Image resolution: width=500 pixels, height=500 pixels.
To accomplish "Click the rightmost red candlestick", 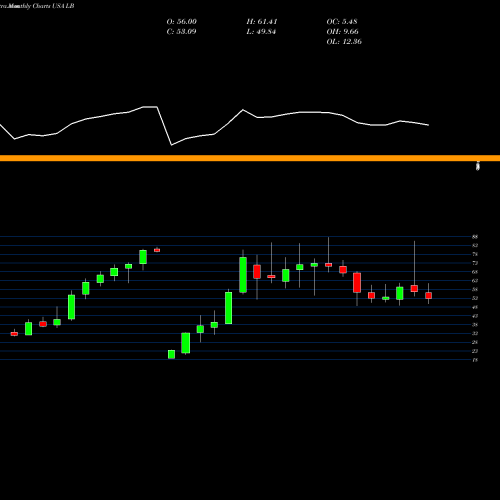I will (x=428, y=295).
